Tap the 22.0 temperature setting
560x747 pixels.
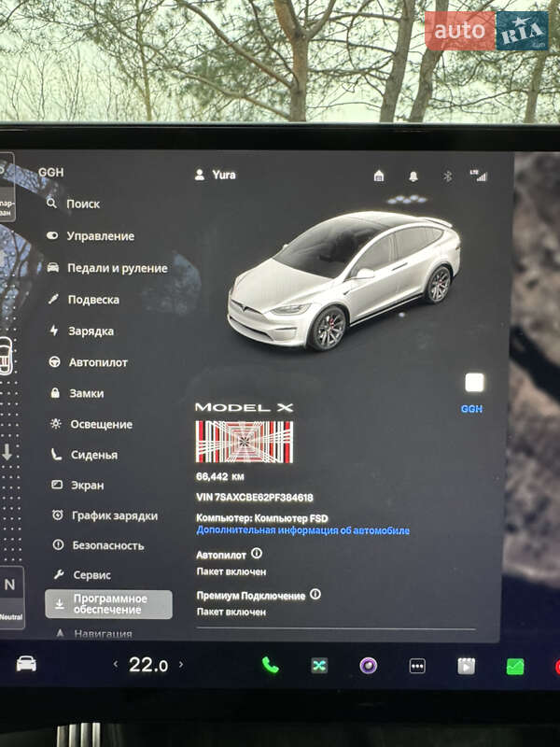(x=148, y=665)
